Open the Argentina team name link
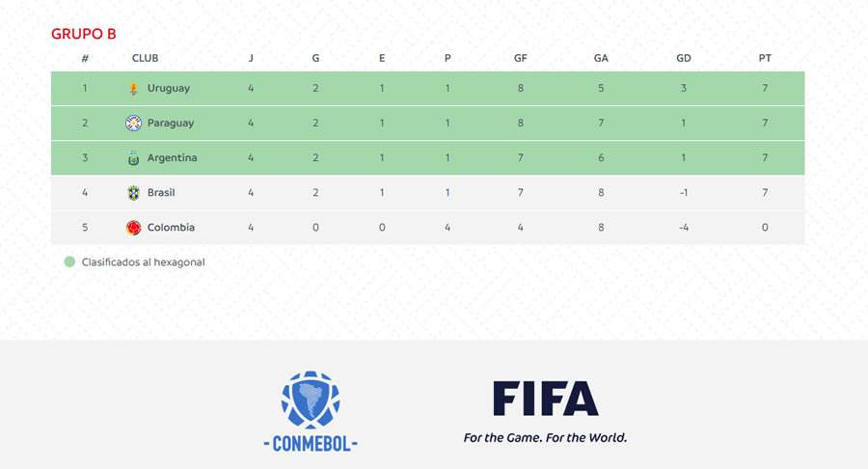The height and width of the screenshot is (469, 868). click(173, 158)
